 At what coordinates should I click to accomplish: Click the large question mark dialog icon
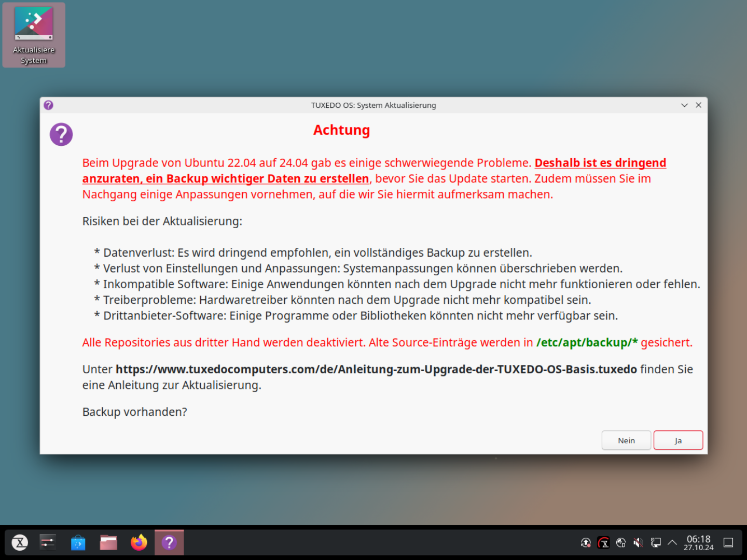coord(61,134)
